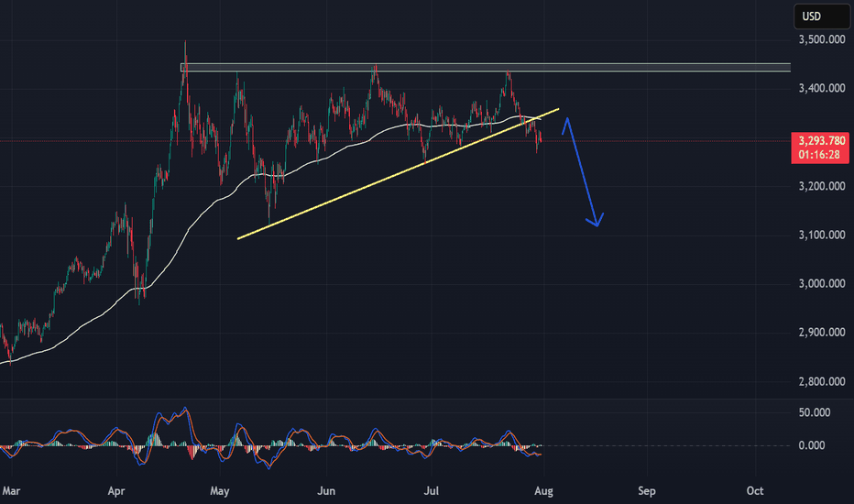Click the 50.000 indicator scale label

point(815,412)
